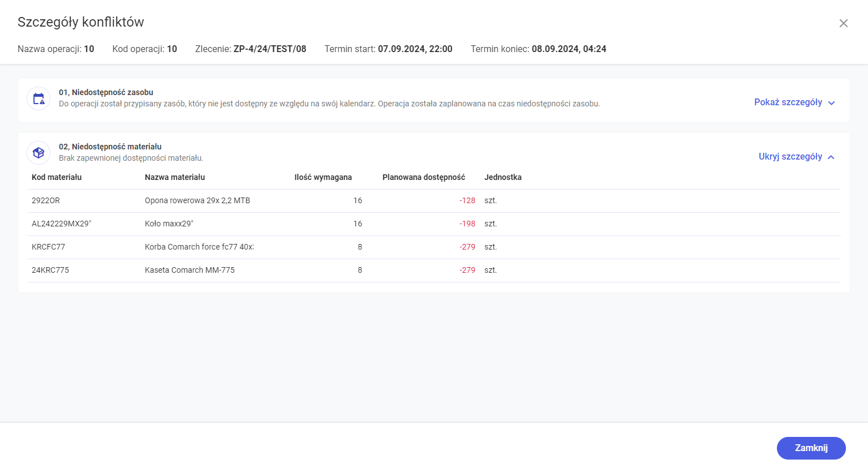The image size is (868, 472).
Task: Select material code 2922OR
Action: [46, 200]
